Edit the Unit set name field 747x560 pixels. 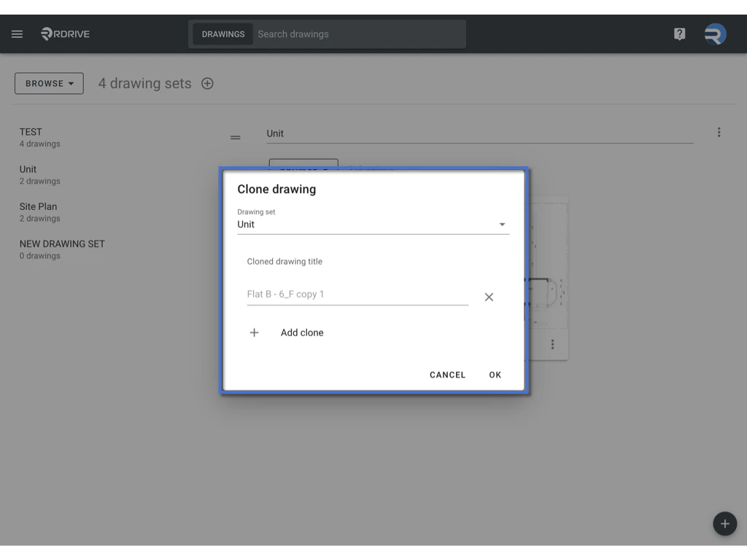480,133
